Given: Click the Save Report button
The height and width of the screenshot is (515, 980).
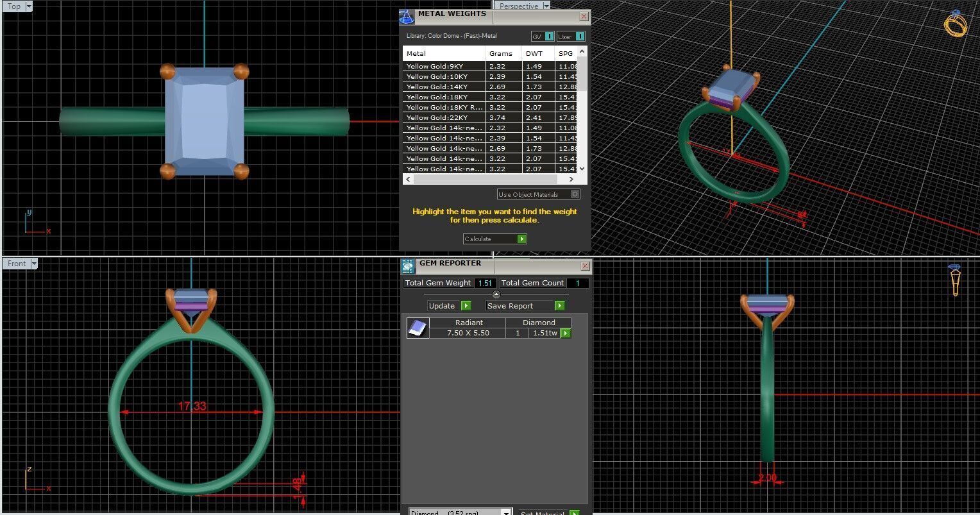Looking at the screenshot, I should coord(525,306).
